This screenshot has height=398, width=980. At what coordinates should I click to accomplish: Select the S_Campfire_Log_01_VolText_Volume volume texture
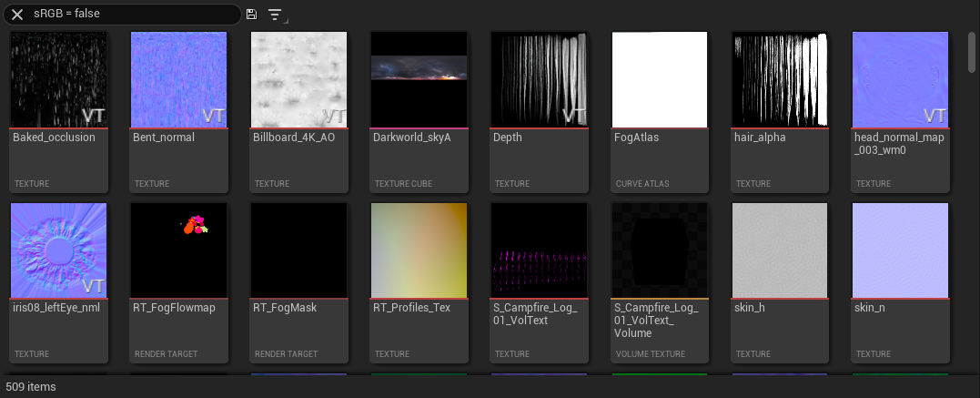(660, 250)
